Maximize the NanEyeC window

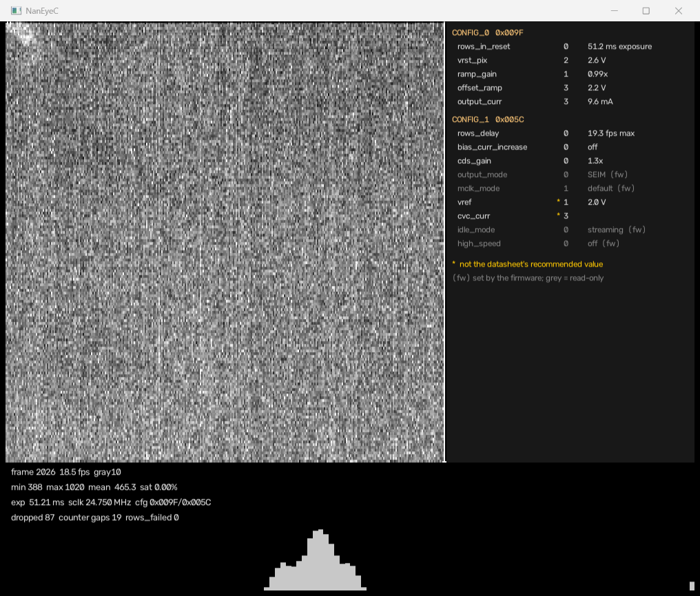646,11
